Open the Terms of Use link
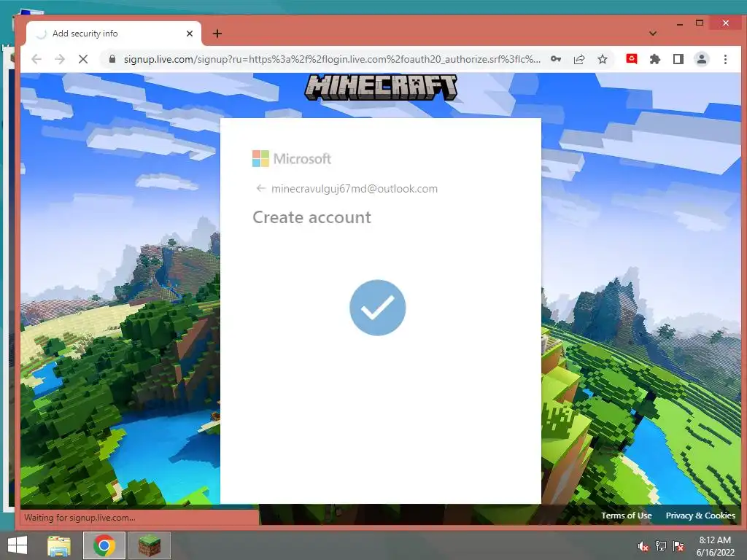Viewport: 747px width, 560px height. (626, 516)
